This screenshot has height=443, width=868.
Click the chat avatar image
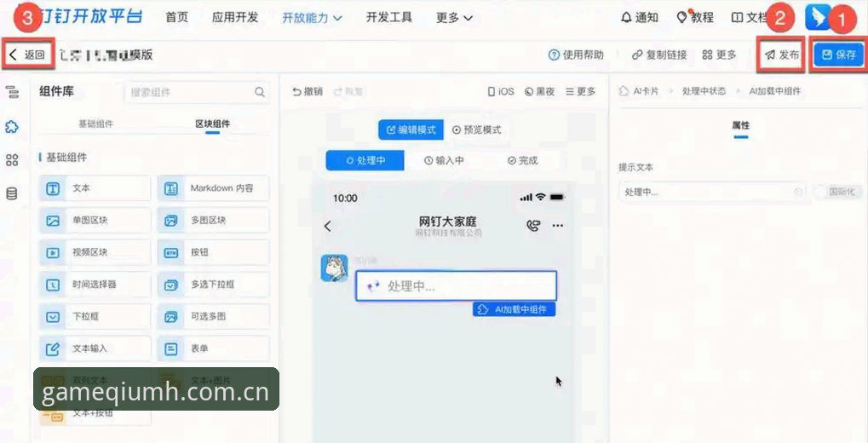pos(335,268)
